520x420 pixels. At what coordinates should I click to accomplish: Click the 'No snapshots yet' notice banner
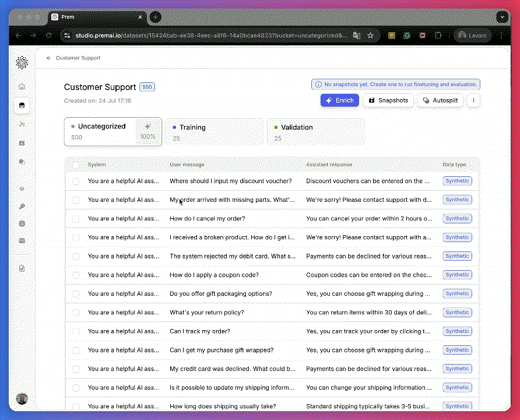(x=396, y=85)
